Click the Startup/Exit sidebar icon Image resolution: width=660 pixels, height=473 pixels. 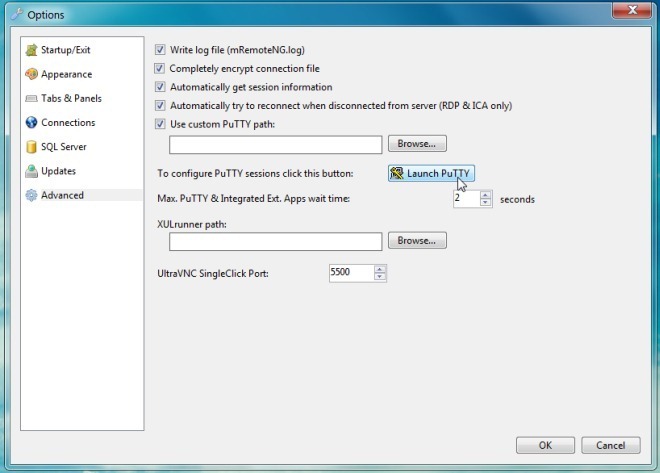(x=31, y=50)
